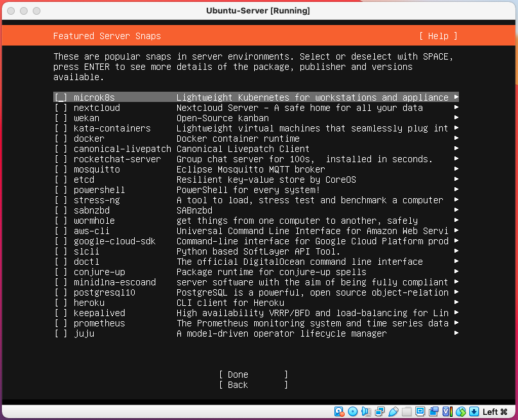Toggle the rocketchat-server checkbox
Viewport: 518px width, 420px height.
[x=61, y=159]
